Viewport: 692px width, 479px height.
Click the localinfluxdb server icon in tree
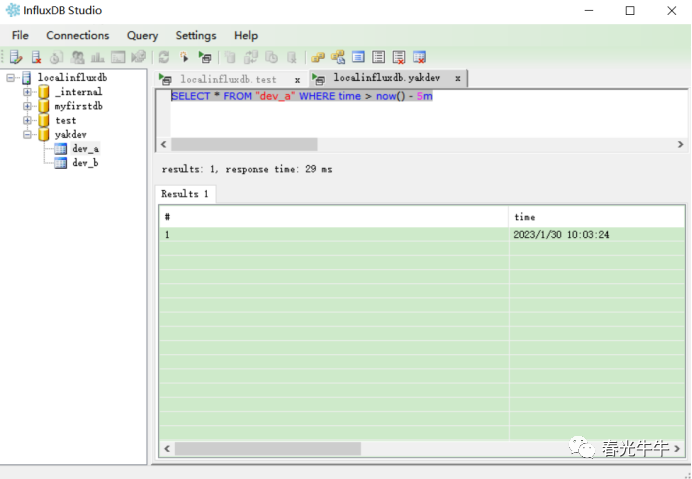26,78
